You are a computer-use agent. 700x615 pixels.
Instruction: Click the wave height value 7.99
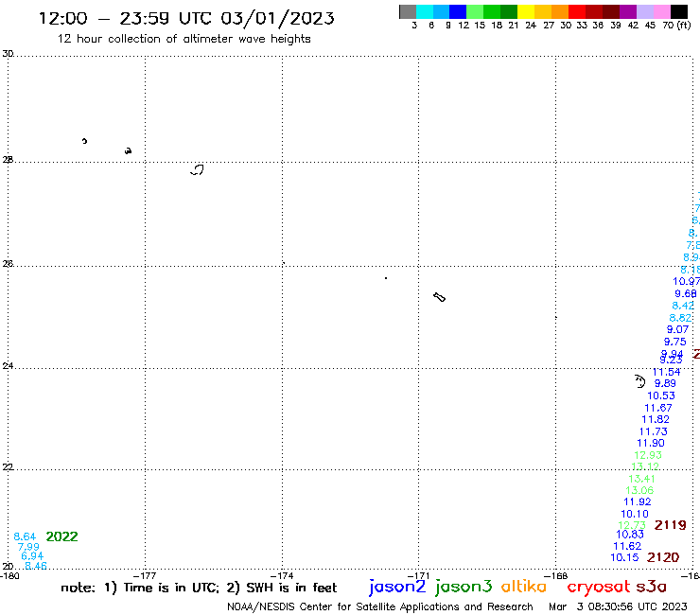28,547
